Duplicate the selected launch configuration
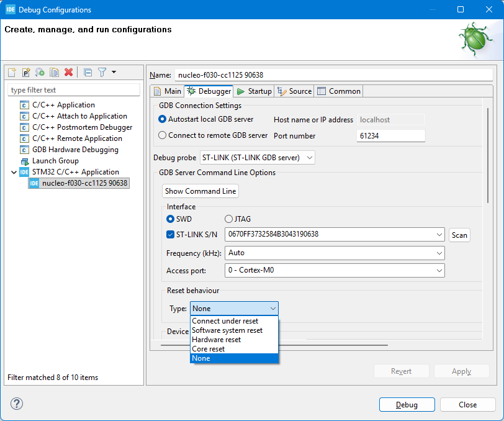504x421 pixels. click(x=55, y=73)
